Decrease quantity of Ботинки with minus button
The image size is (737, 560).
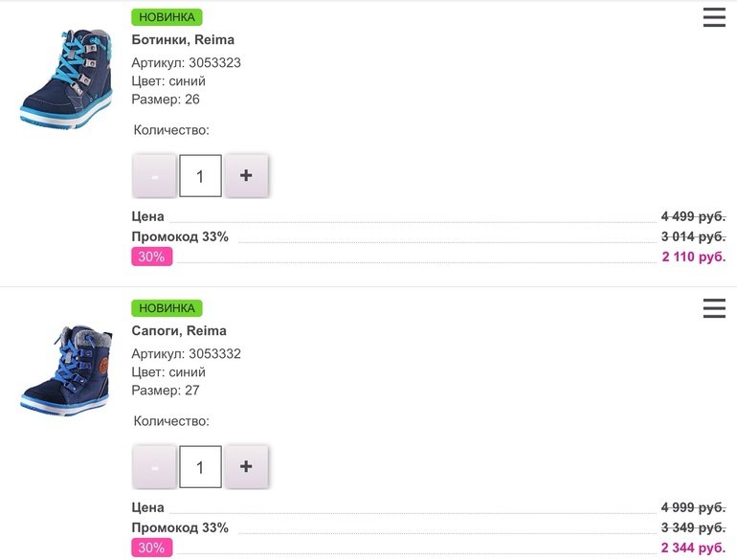pos(154,176)
